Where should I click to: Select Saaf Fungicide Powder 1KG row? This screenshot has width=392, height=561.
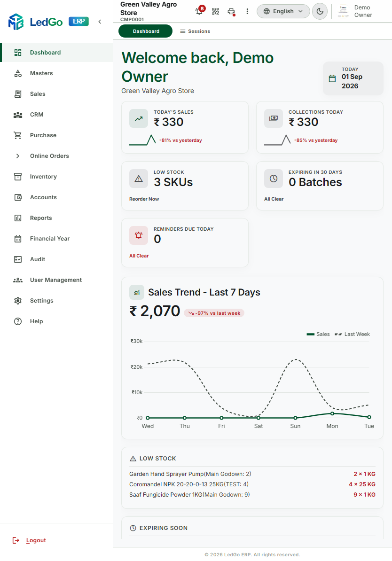[x=252, y=495]
